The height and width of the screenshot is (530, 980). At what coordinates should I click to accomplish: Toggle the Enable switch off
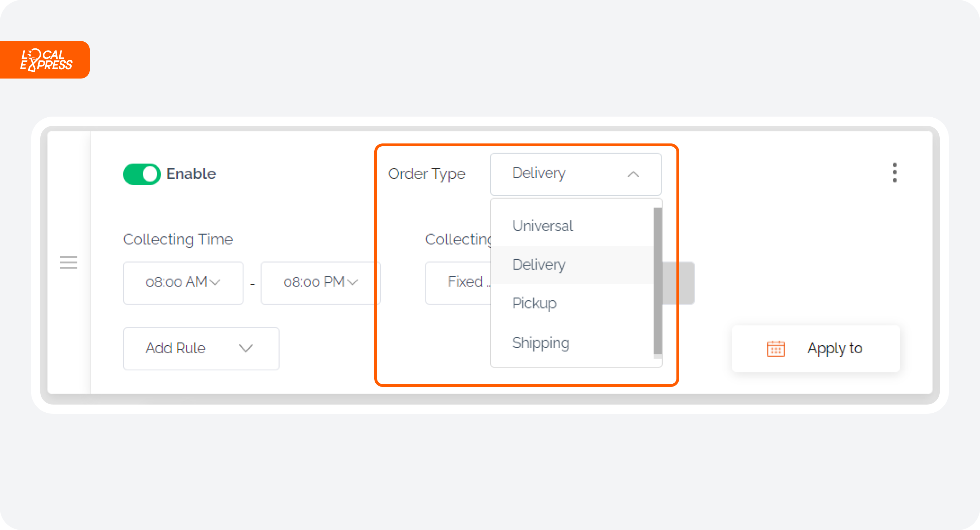click(x=141, y=174)
